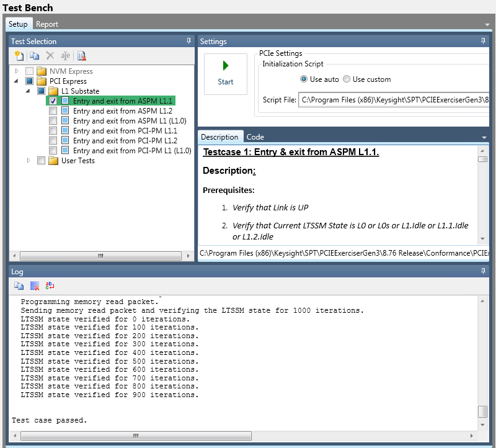Check Entry and exit from PCI-PM L1.2
Screen dimensions: 496x448
point(53,141)
